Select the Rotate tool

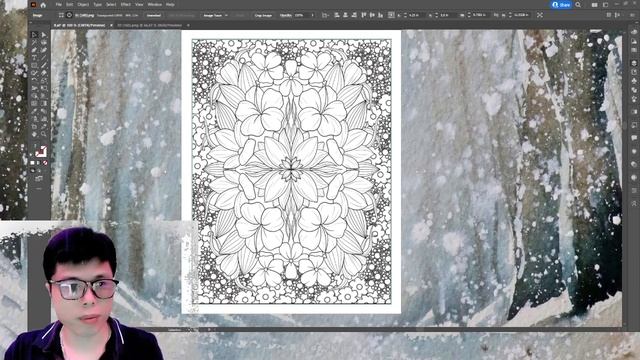[35, 80]
